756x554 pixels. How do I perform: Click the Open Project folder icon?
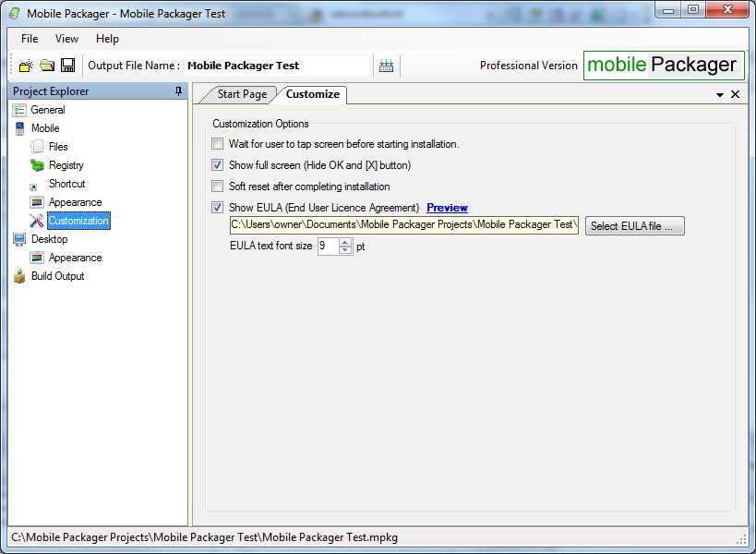(x=47, y=65)
